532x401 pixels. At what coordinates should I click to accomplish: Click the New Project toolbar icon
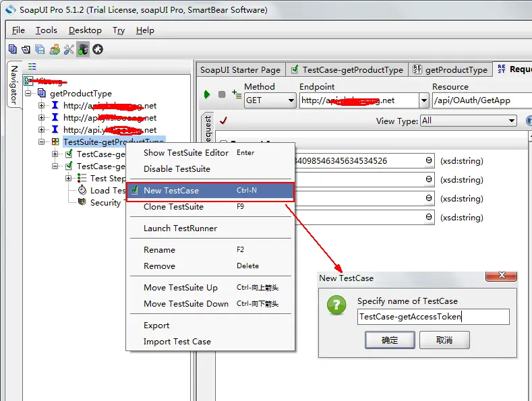(13, 49)
